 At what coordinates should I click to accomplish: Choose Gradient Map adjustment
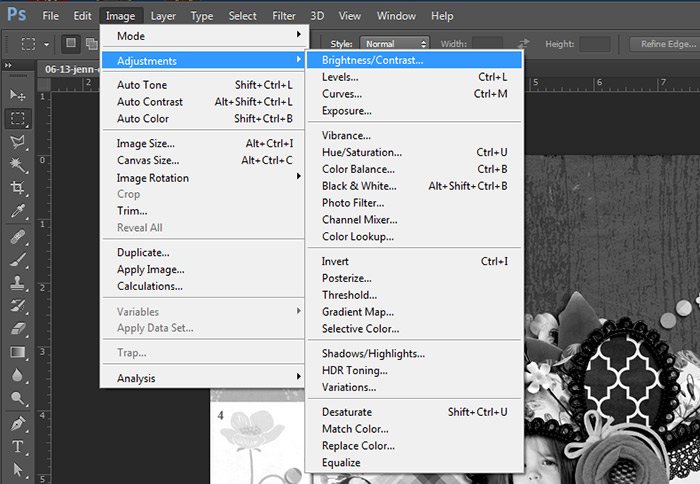414,312
